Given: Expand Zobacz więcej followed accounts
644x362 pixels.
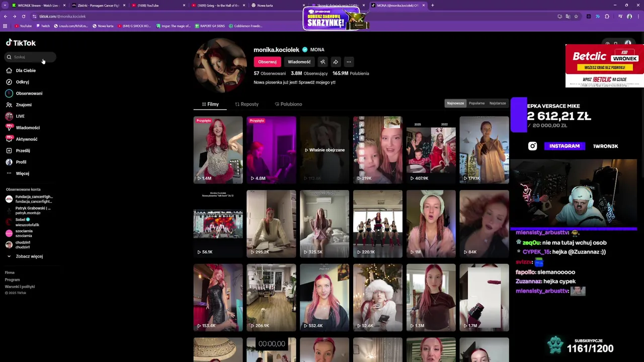Looking at the screenshot, I should coord(29,256).
